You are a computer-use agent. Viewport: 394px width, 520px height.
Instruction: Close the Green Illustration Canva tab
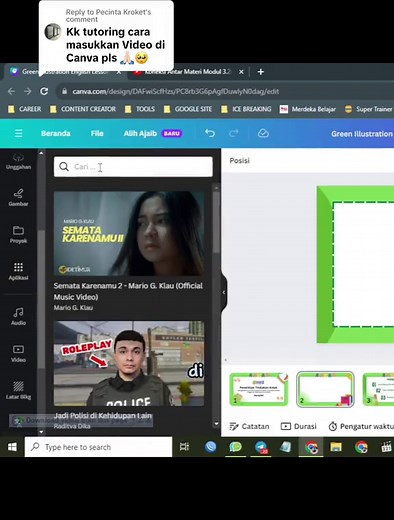click(x=119, y=72)
